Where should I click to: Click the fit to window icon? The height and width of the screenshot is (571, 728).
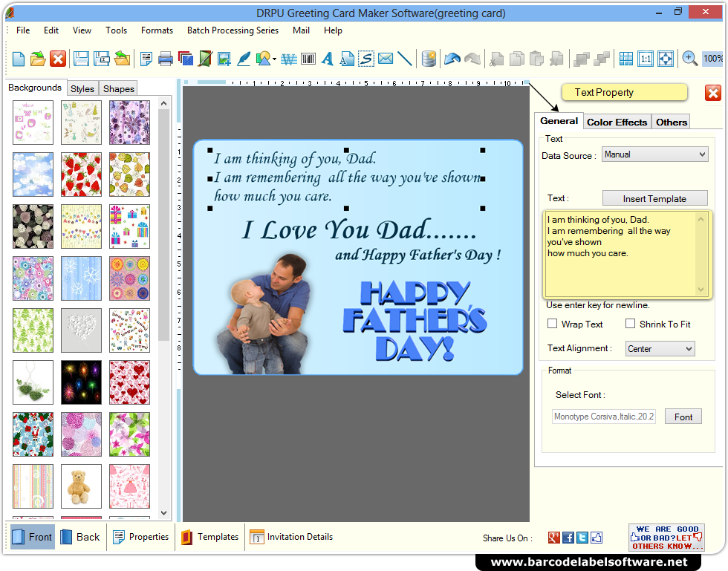click(666, 59)
